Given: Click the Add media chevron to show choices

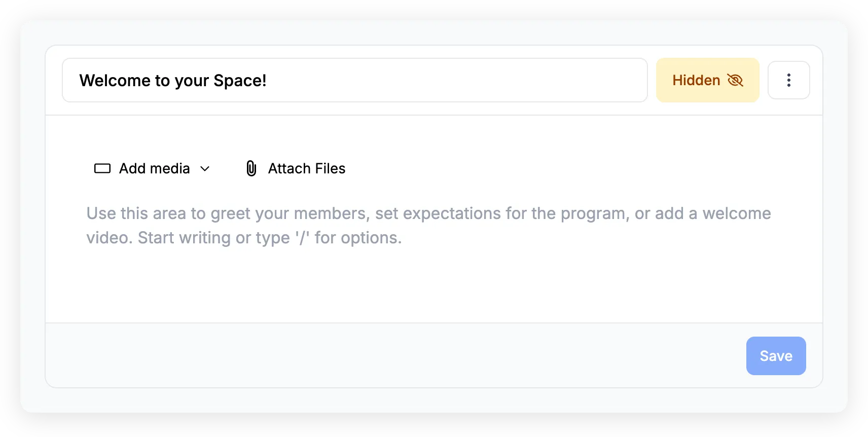Looking at the screenshot, I should pyautogui.click(x=205, y=168).
